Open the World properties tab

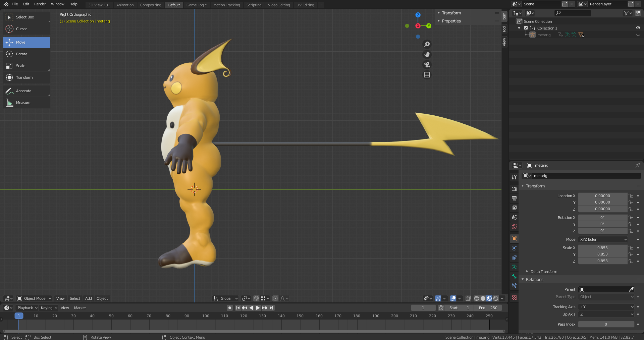pyautogui.click(x=514, y=227)
